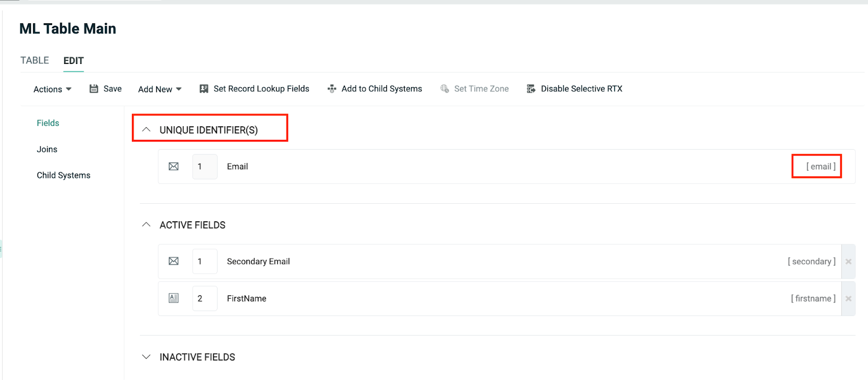868x380 pixels.
Task: Click the Disable Selective RTX icon
Action: coord(531,89)
